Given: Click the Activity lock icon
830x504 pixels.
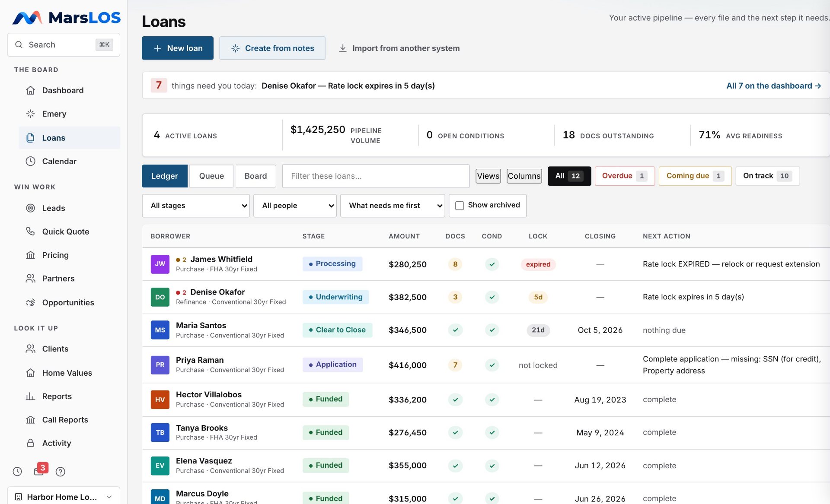Looking at the screenshot, I should coord(30,443).
